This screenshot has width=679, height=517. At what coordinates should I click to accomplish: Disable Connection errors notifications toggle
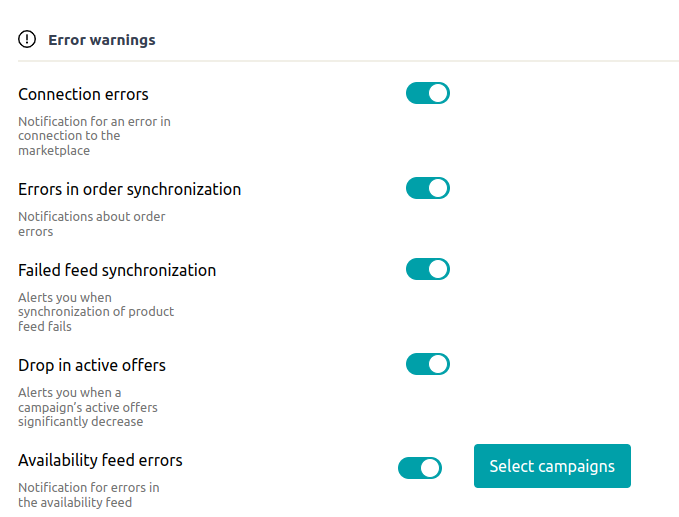click(x=427, y=93)
